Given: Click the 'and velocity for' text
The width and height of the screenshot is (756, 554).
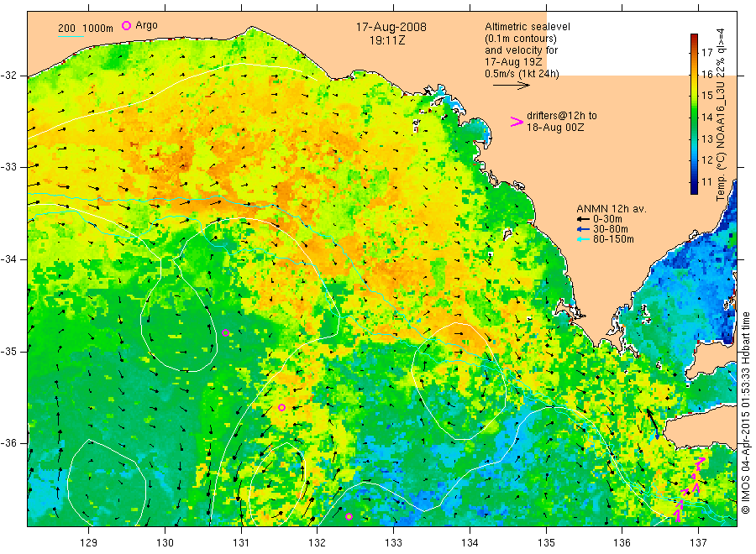Looking at the screenshot, I should [x=521, y=50].
